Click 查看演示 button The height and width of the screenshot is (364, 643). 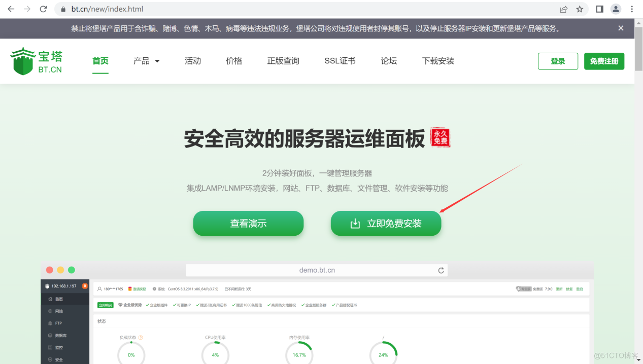click(x=248, y=224)
